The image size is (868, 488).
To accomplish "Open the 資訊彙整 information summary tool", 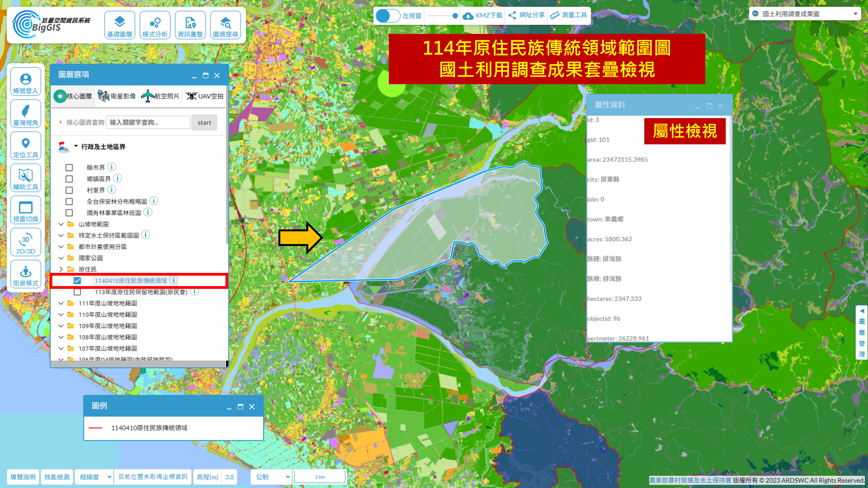I will (190, 25).
